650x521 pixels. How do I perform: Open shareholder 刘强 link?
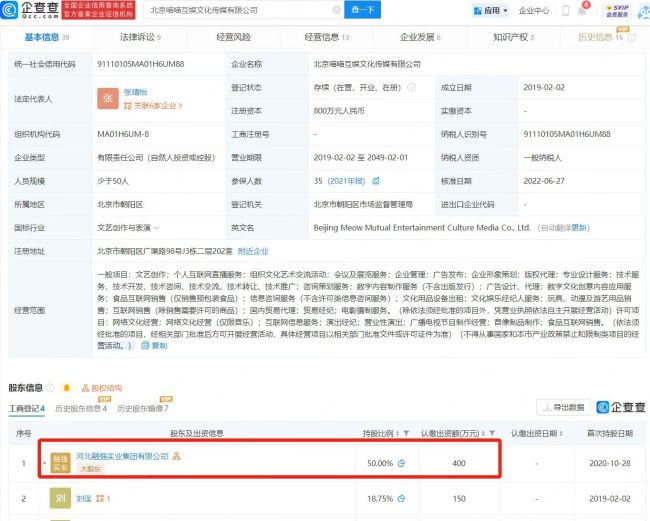coord(84,499)
